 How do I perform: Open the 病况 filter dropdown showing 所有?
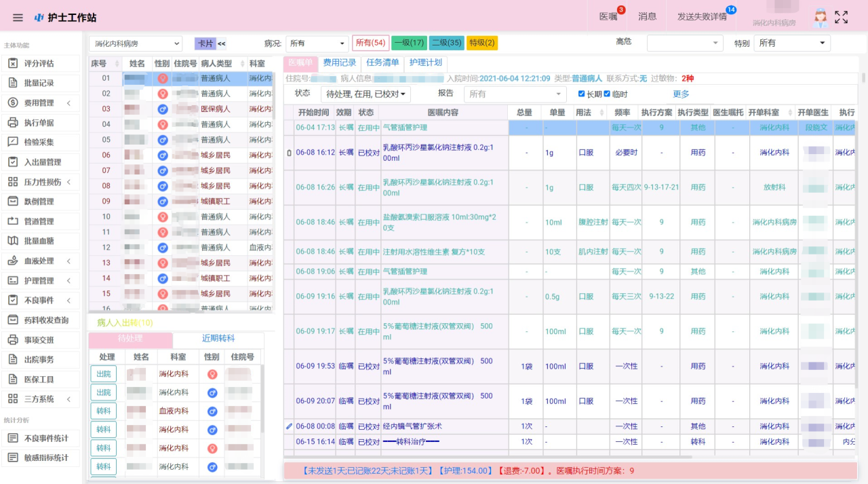point(317,42)
